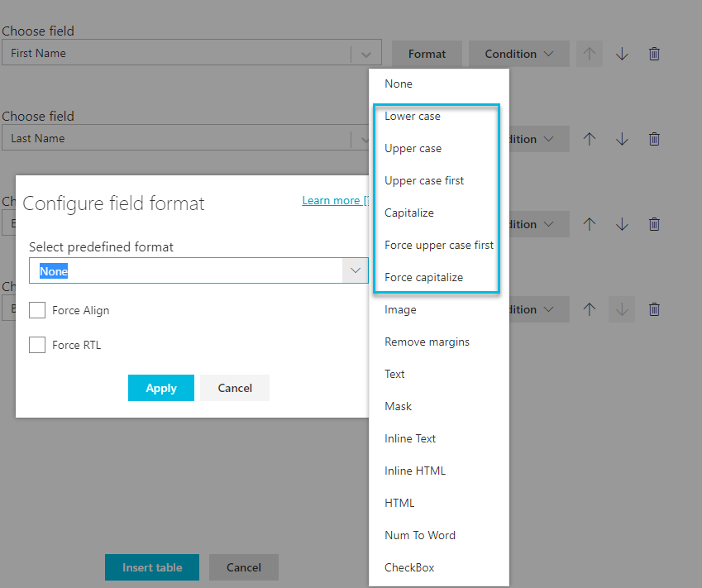Image resolution: width=702 pixels, height=588 pixels.
Task: Click the Insert table button
Action: coord(151,567)
